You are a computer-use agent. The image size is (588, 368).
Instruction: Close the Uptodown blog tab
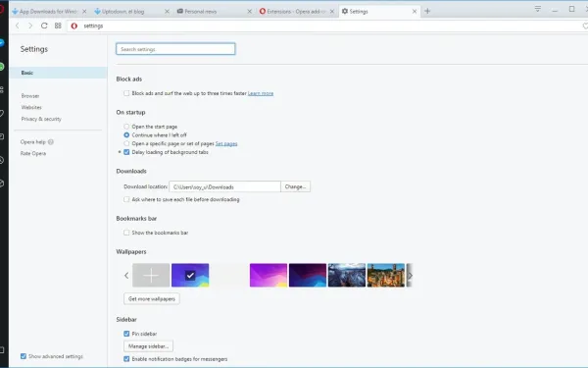(167, 12)
